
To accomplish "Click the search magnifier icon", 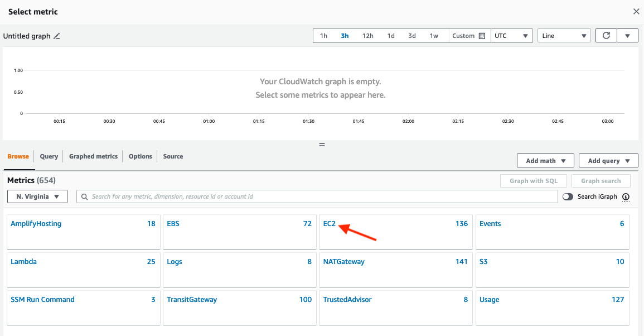I will (84, 196).
